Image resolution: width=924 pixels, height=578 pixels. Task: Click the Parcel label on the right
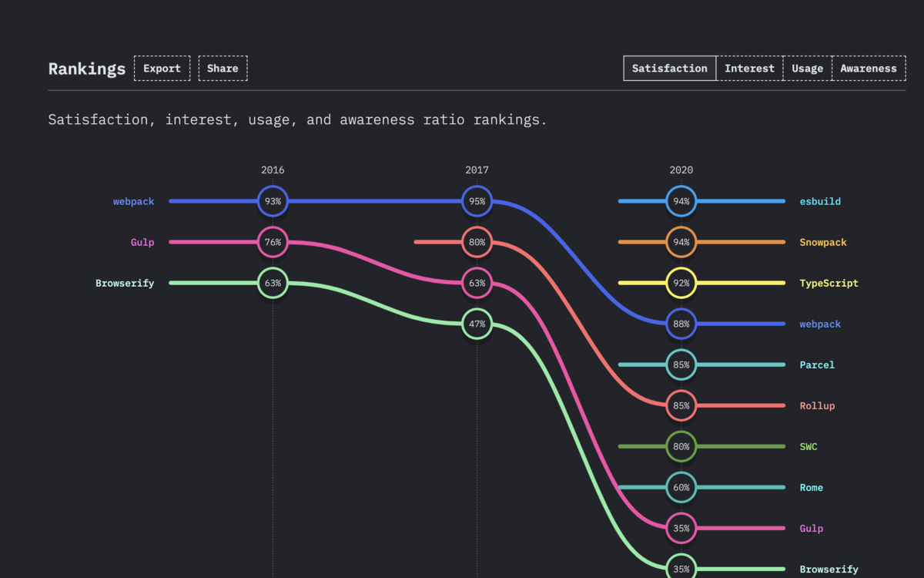click(x=817, y=365)
